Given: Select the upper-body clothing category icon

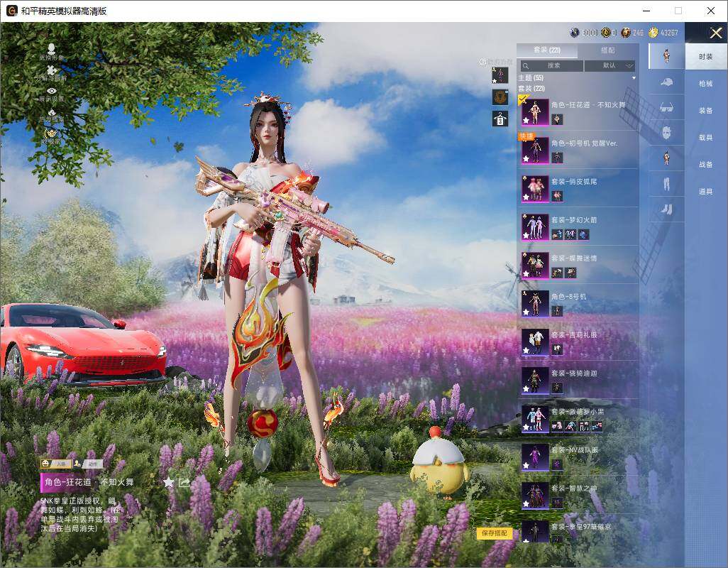Looking at the screenshot, I should tap(666, 158).
